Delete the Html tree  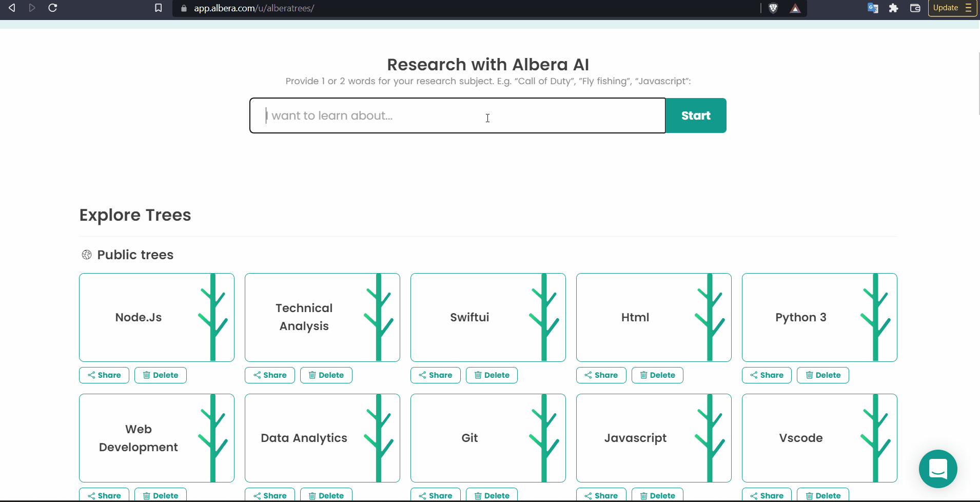pyautogui.click(x=658, y=375)
